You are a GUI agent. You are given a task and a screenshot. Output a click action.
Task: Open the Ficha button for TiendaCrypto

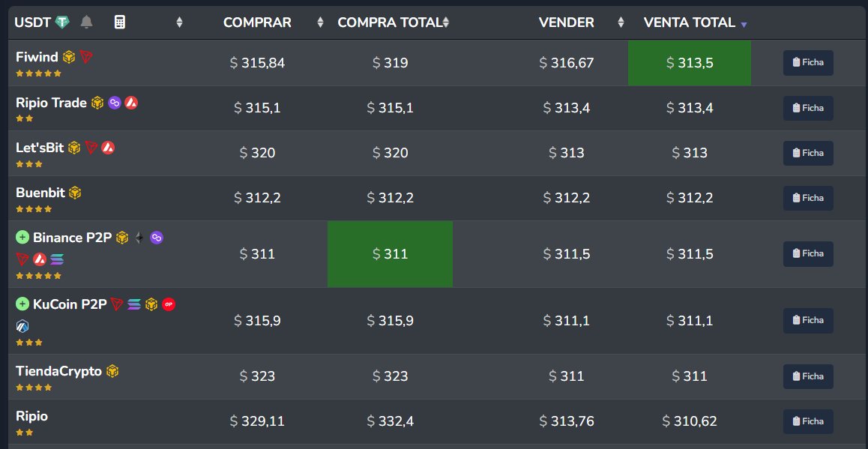click(808, 376)
